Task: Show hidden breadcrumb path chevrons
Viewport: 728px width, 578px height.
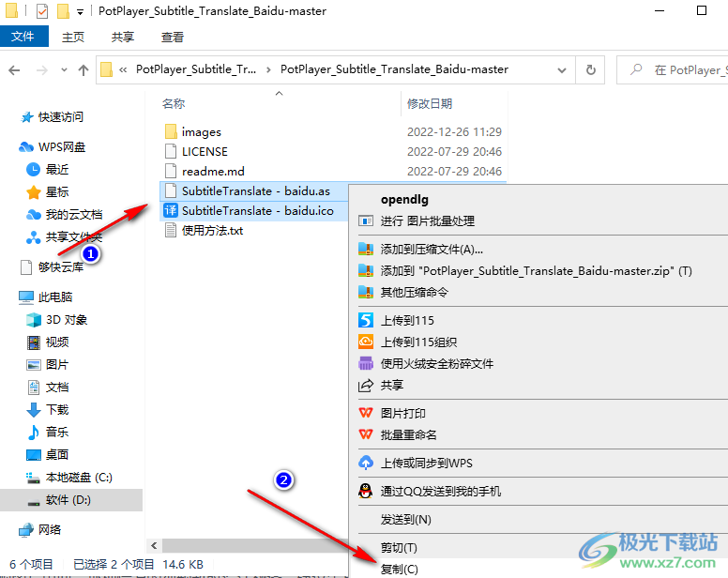Action: click(123, 69)
